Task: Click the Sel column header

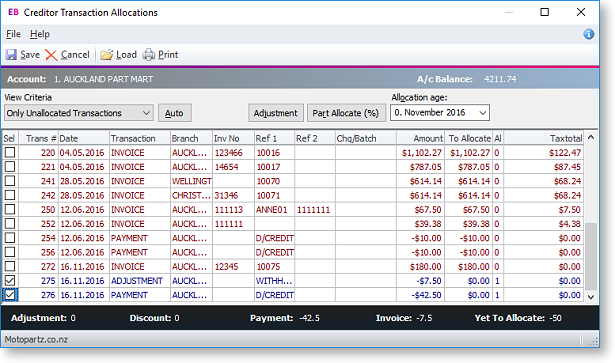Action: [x=10, y=138]
